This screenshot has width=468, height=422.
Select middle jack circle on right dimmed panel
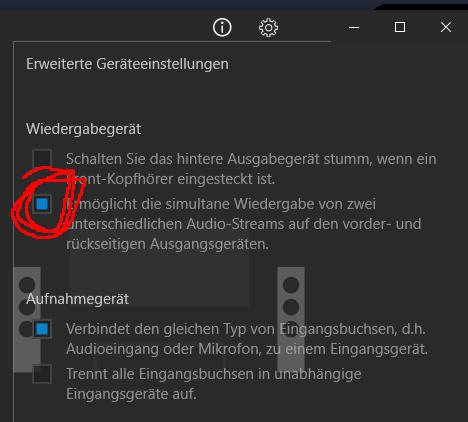point(291,307)
